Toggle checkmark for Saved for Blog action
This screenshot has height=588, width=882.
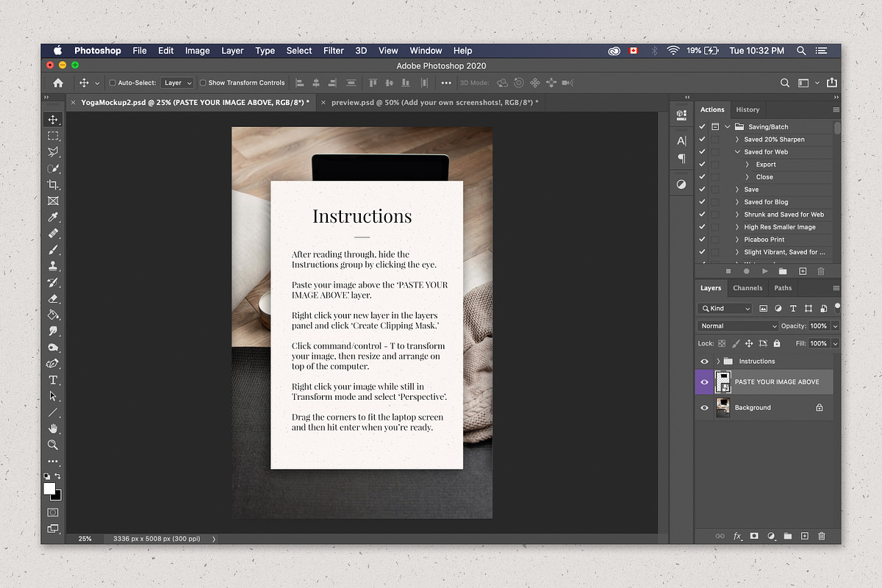(702, 202)
